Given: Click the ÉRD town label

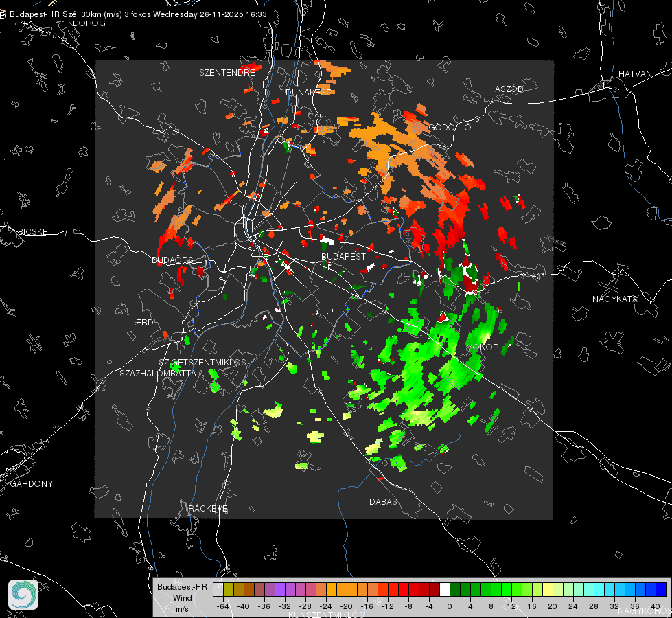Looking at the screenshot, I should pyautogui.click(x=144, y=323).
